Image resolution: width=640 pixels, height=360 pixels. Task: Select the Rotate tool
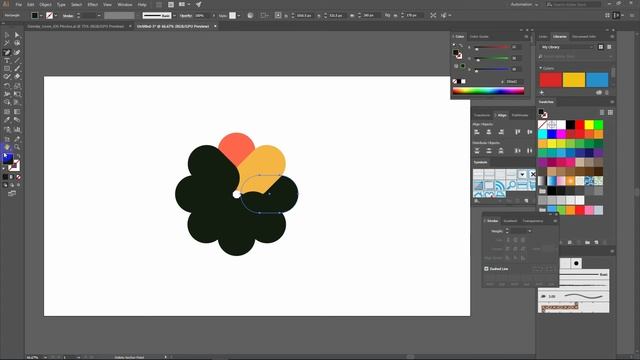7,86
